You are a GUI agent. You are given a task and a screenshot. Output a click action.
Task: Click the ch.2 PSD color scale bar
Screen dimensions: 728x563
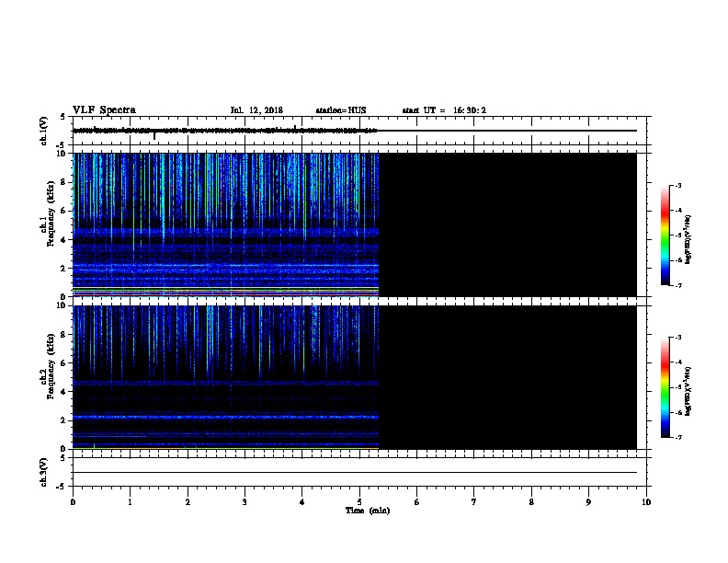pos(665,387)
